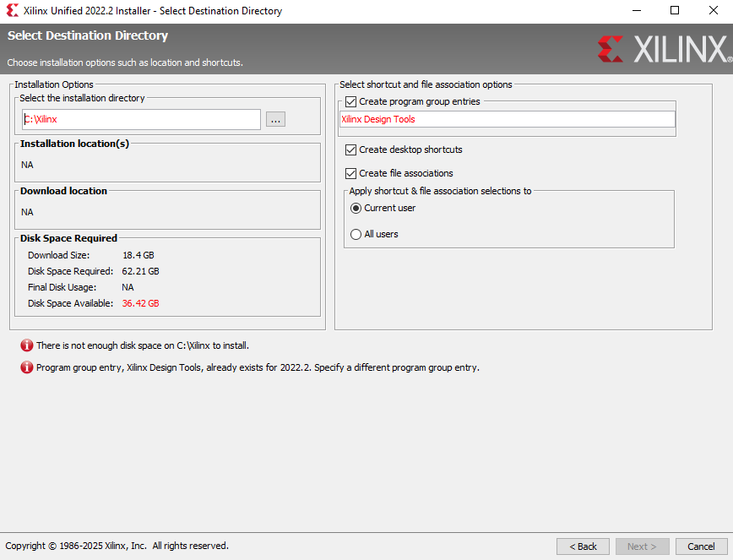Click the Final Disk Usage NA value
Image resolution: width=733 pixels, height=560 pixels.
128,287
